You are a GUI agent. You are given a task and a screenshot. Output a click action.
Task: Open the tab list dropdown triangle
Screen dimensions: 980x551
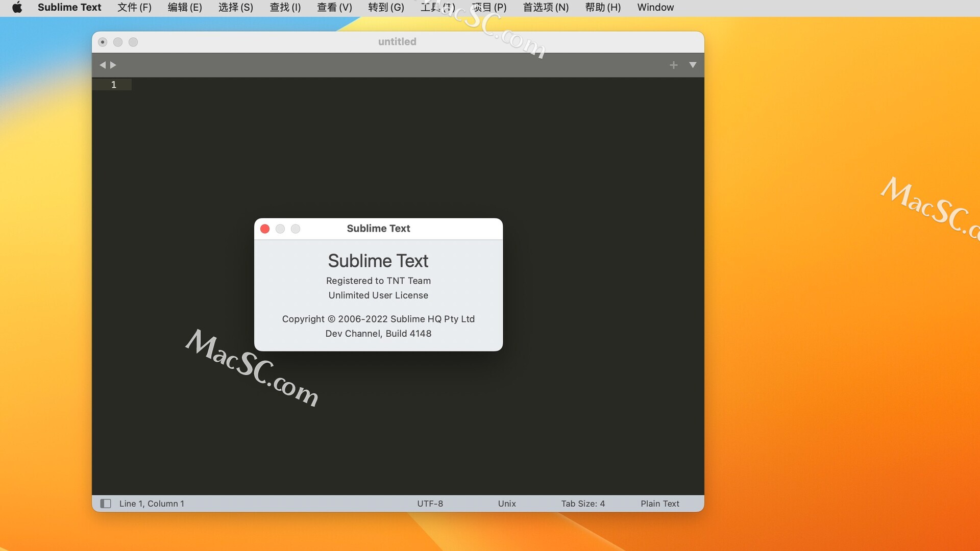point(693,65)
